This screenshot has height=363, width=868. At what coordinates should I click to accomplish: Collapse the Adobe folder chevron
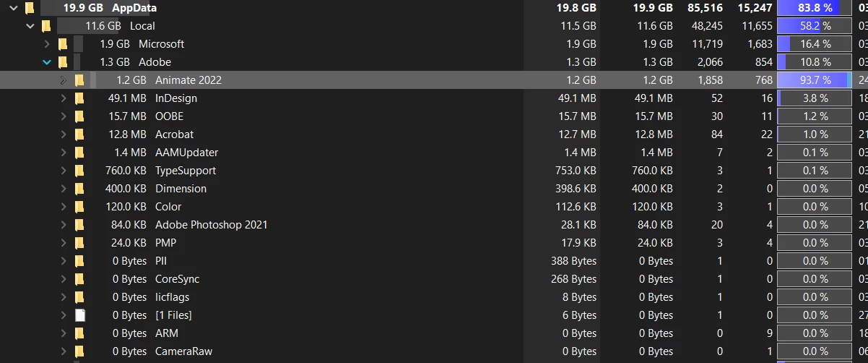click(x=47, y=62)
